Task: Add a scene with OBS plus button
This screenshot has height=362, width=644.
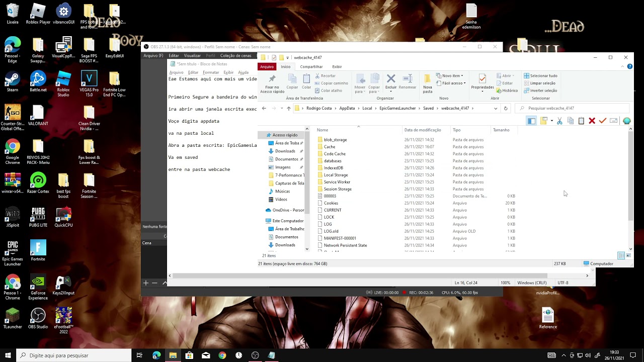Action: click(x=146, y=283)
